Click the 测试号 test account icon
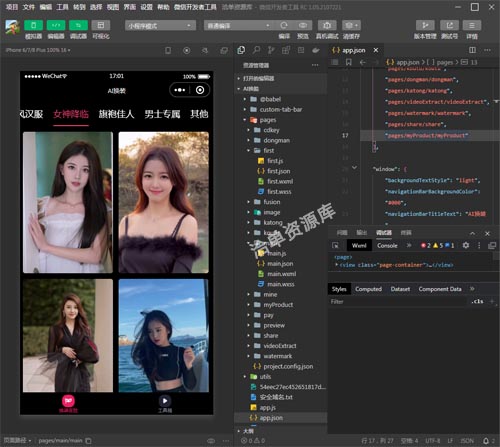This screenshot has height=447, width=500. point(449,25)
